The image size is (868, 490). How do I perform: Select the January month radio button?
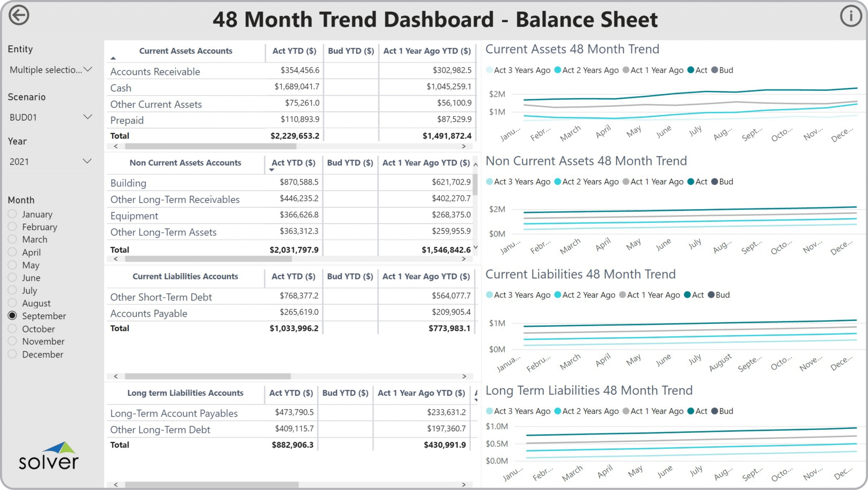(x=13, y=214)
